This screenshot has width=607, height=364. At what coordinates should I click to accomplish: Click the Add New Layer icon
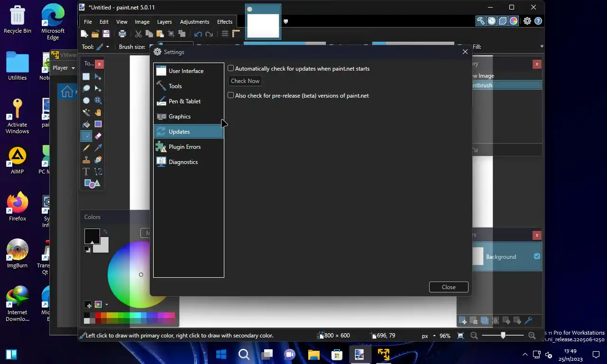click(x=462, y=321)
